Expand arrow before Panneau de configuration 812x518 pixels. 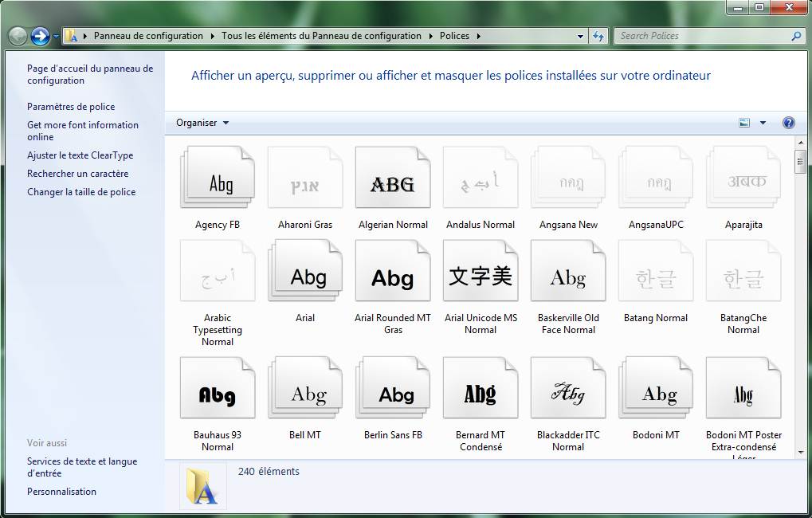pos(85,36)
